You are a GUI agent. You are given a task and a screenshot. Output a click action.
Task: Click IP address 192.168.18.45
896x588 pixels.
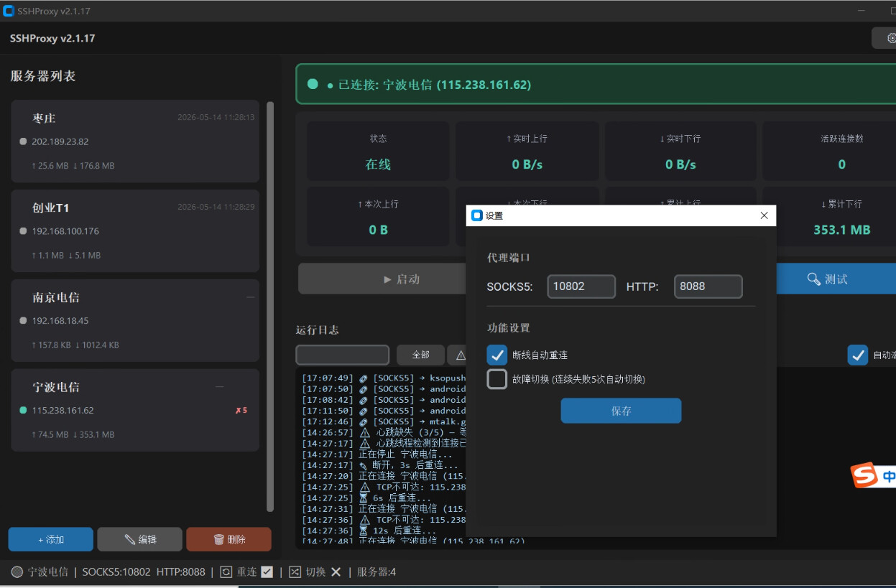click(x=60, y=321)
